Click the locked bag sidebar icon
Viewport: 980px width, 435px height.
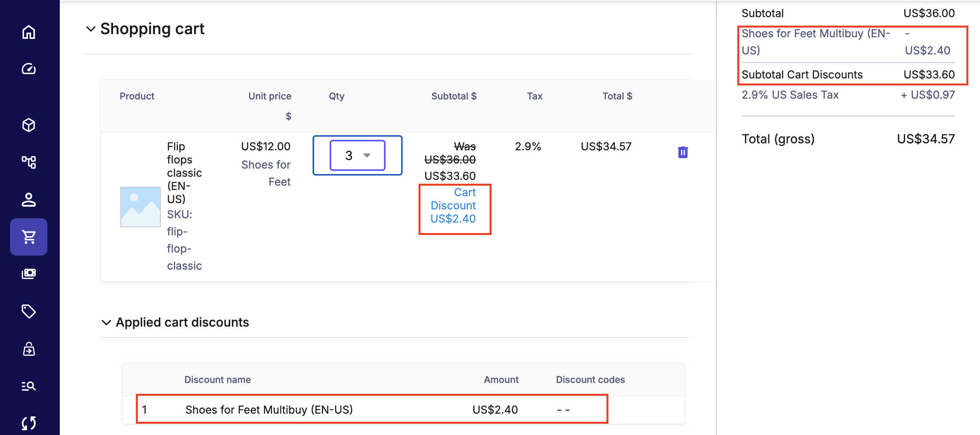[29, 349]
